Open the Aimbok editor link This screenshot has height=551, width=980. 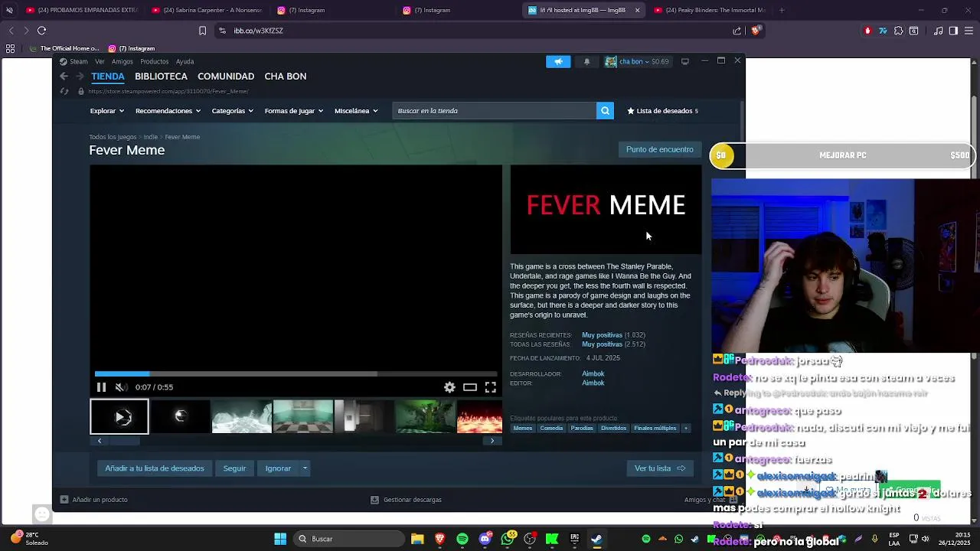point(593,383)
